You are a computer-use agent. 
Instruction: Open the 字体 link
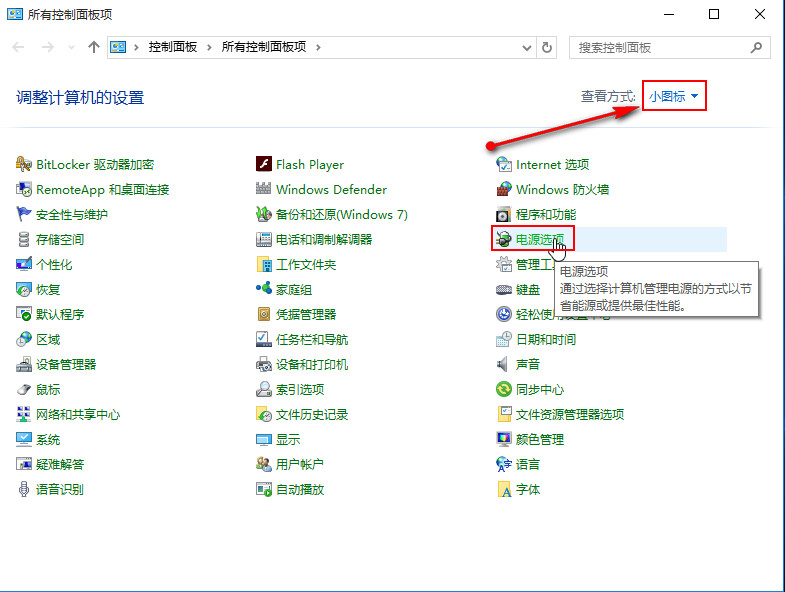click(528, 489)
